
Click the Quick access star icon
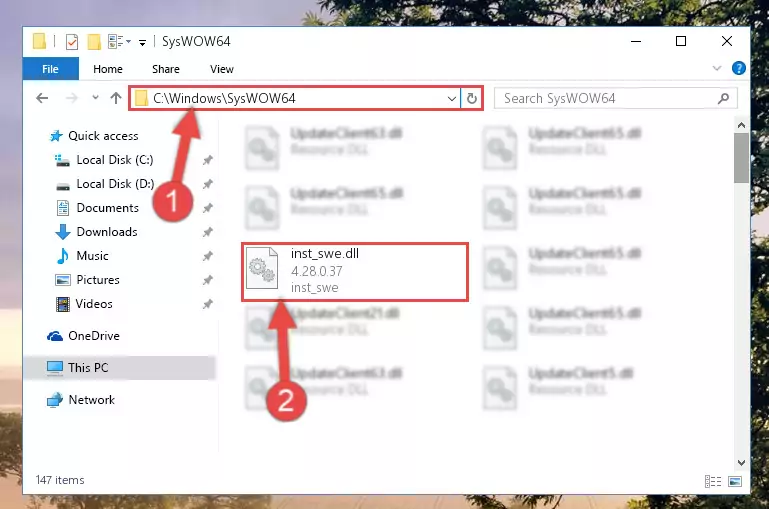click(56, 136)
